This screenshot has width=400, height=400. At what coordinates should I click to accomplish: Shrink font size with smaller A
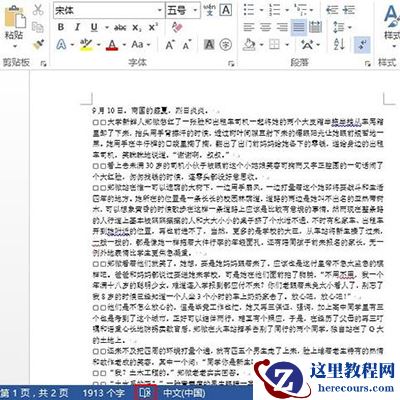point(186,45)
